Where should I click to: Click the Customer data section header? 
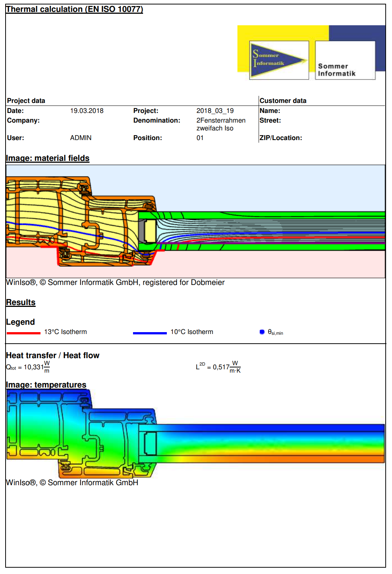(283, 101)
